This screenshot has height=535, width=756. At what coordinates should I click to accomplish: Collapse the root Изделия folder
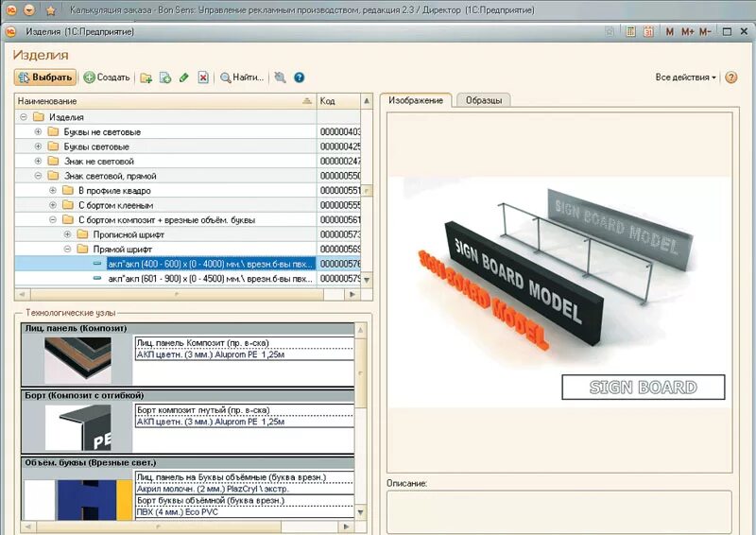tap(23, 117)
